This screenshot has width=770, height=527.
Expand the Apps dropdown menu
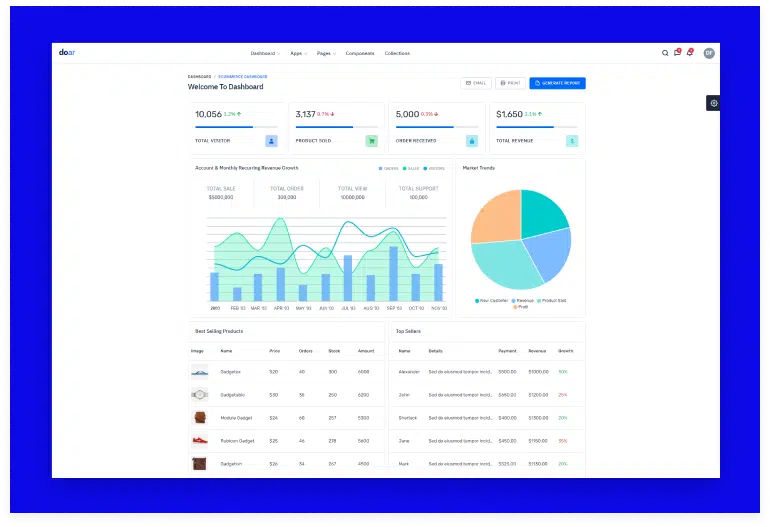click(x=298, y=53)
